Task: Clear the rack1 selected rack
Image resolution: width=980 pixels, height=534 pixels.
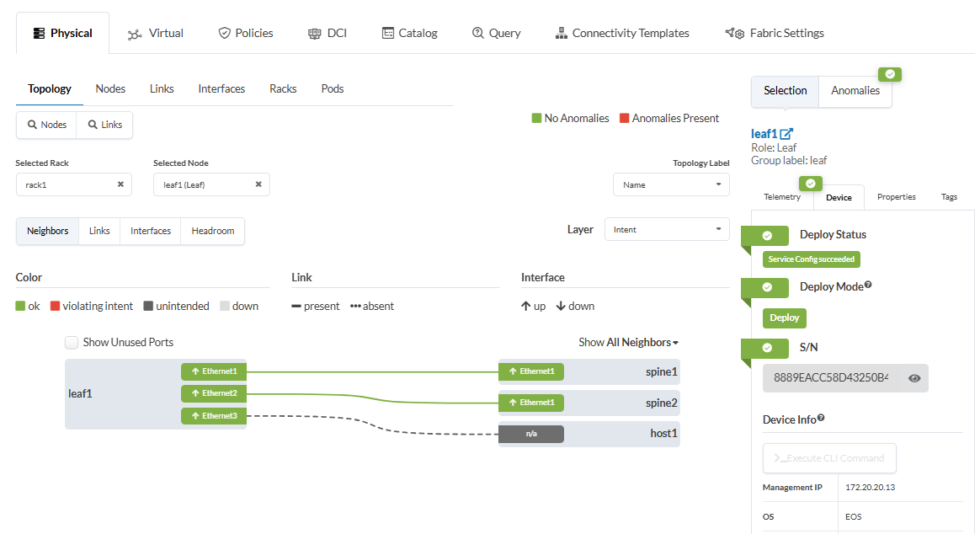Action: (120, 184)
